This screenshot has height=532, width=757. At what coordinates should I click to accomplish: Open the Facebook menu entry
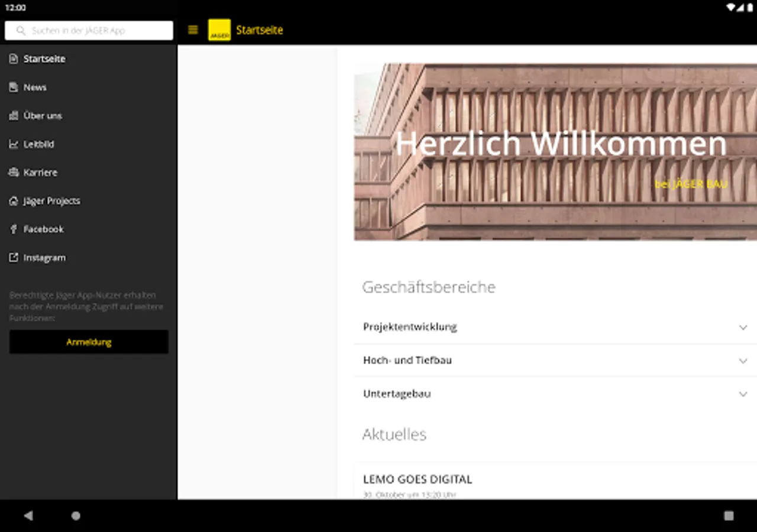(89, 229)
